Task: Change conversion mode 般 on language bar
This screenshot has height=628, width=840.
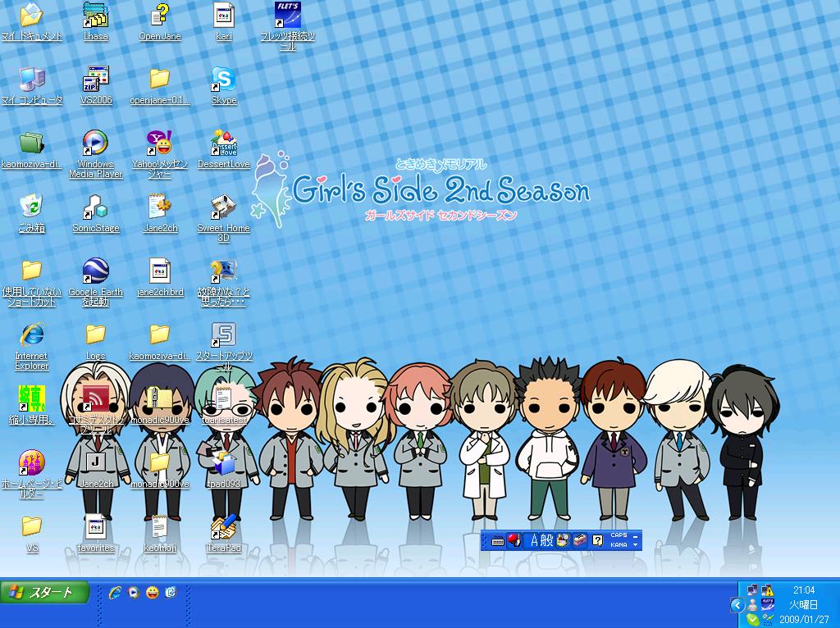Action: pyautogui.click(x=546, y=540)
